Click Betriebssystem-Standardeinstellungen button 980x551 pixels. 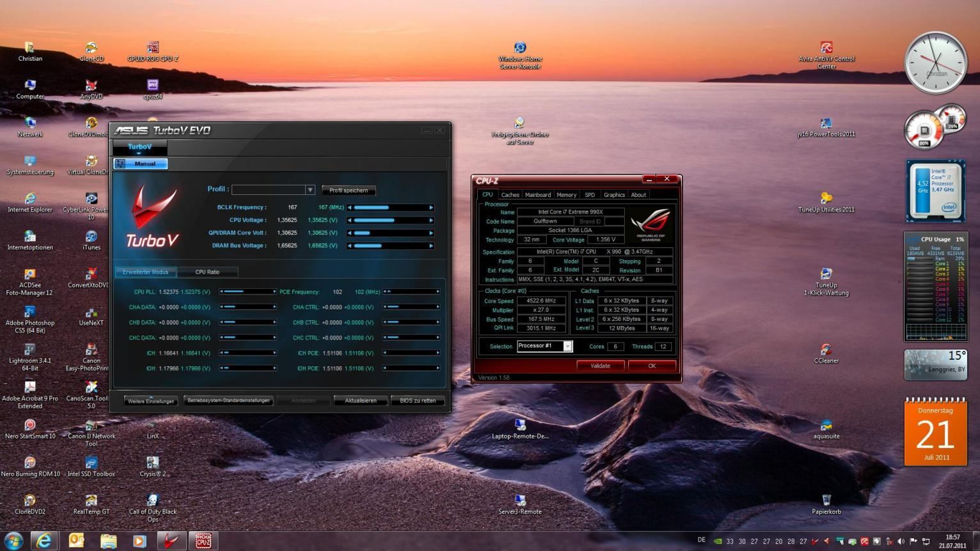[228, 401]
